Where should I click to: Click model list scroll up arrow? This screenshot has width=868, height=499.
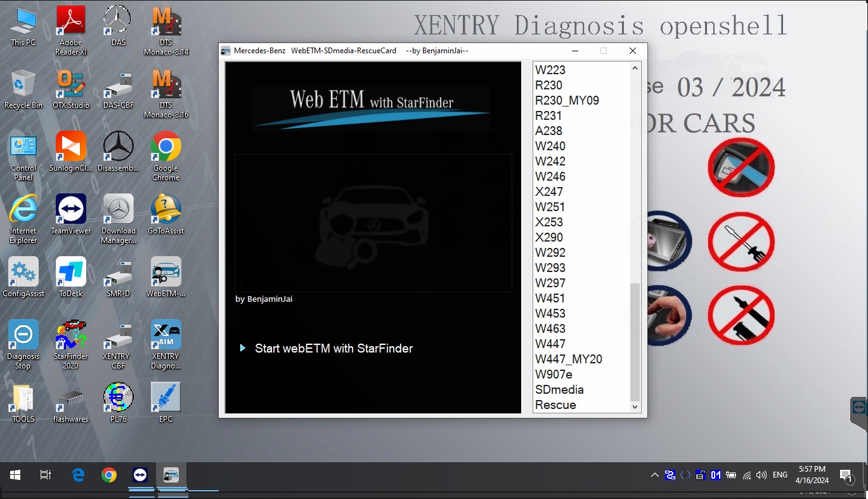635,67
